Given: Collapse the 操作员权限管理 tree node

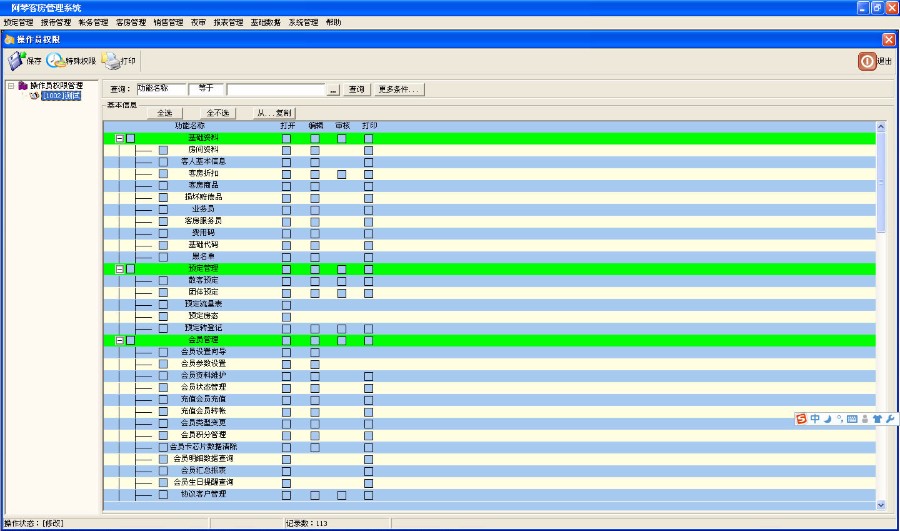Looking at the screenshot, I should pyautogui.click(x=11, y=86).
